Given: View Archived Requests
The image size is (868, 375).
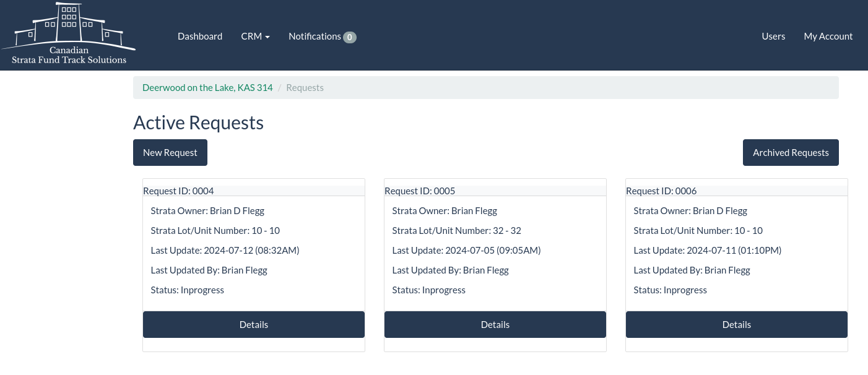Looking at the screenshot, I should pos(791,153).
